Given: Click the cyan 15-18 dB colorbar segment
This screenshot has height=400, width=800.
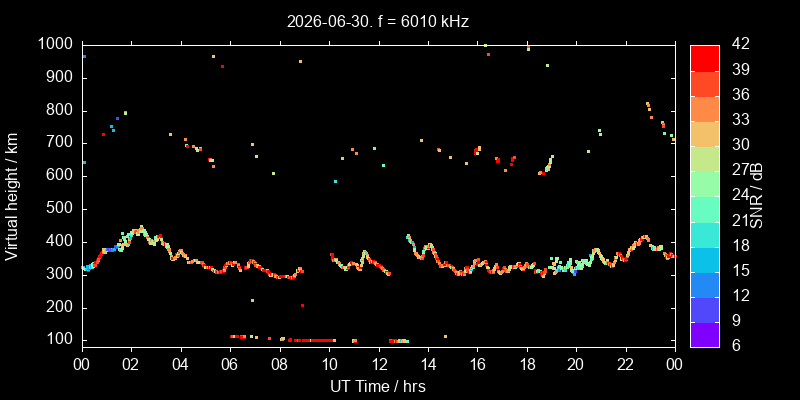Looking at the screenshot, I should (705, 259).
